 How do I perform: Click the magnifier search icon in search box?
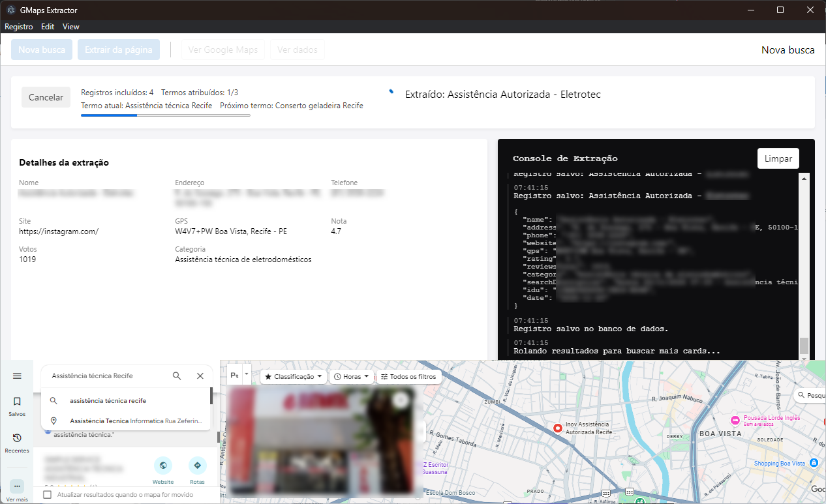pyautogui.click(x=177, y=376)
